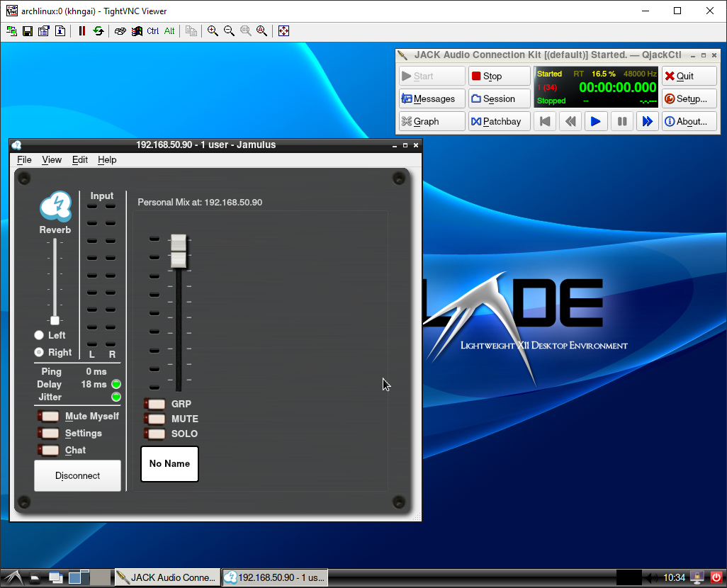This screenshot has width=727, height=588.
Task: Click the screen lock icon in panel
Action: click(697, 577)
